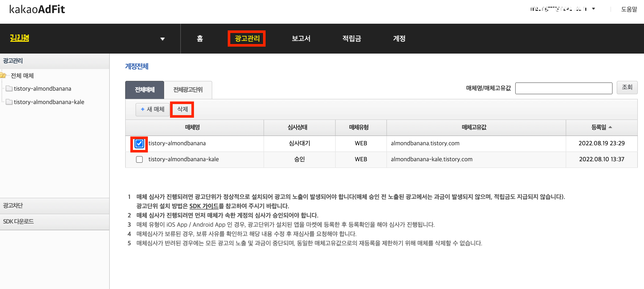
Task: Click the folder icon beside tistory-almondbanana in sidebar
Action: tap(9, 89)
